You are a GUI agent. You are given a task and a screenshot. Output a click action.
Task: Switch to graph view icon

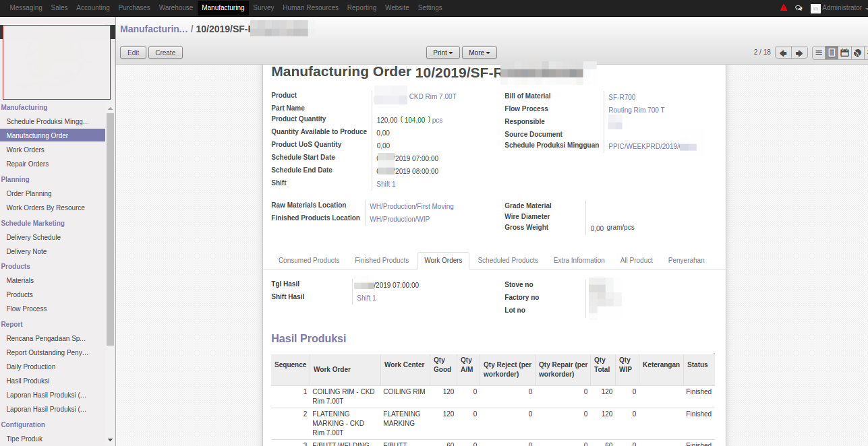tap(857, 53)
